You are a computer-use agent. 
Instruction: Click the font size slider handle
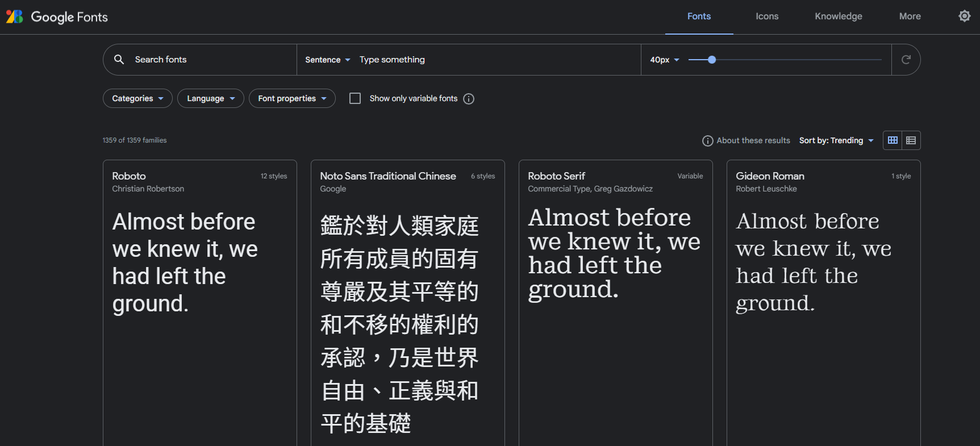712,60
